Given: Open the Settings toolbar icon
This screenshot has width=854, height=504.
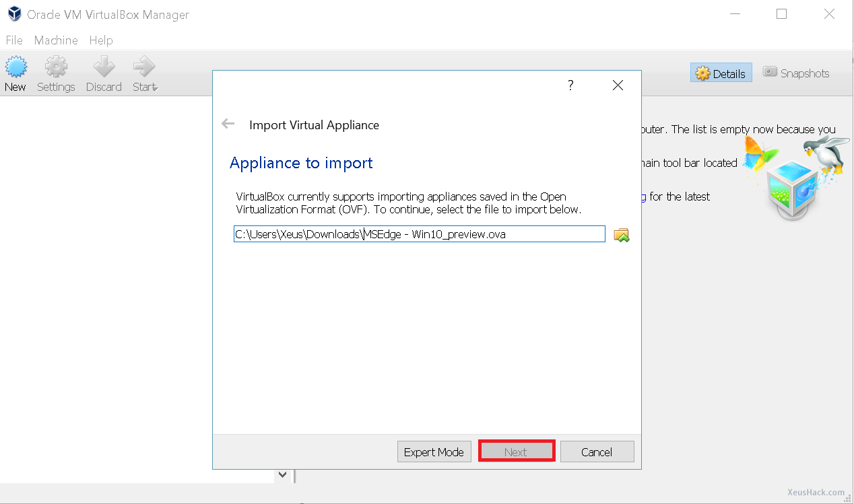Looking at the screenshot, I should point(56,69).
